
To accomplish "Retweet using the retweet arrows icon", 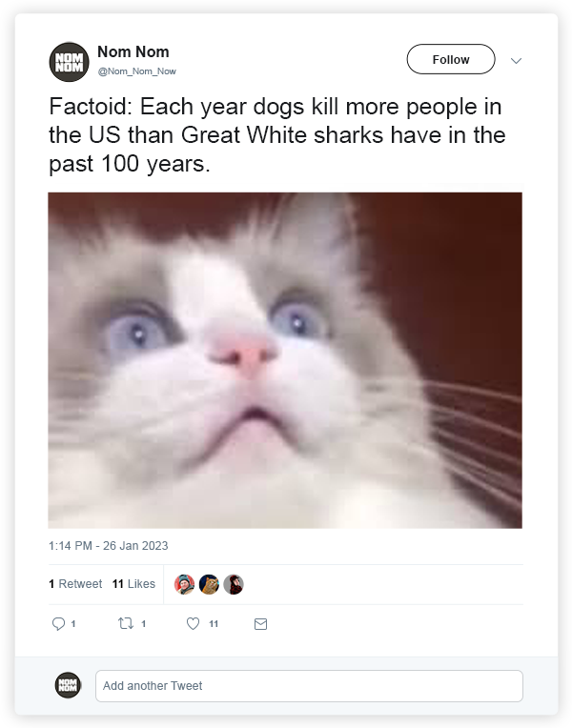I will 126,623.
